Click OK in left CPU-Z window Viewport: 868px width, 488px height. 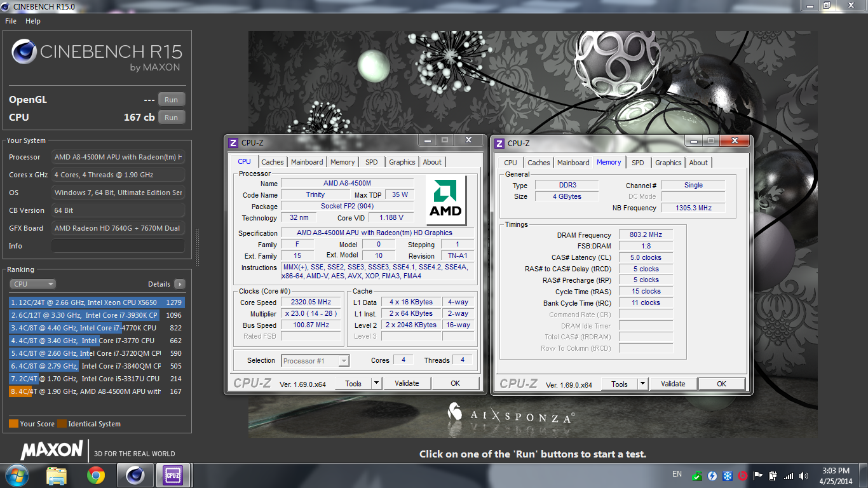455,383
